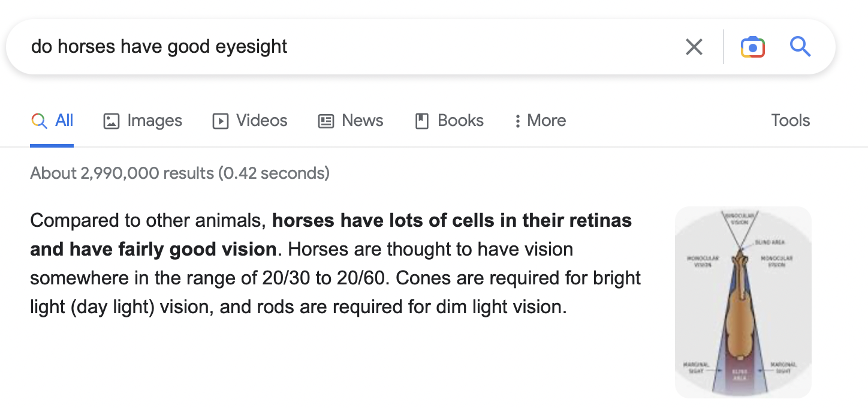Click the bookmark icon beside Books
868x408 pixels.
(x=422, y=121)
